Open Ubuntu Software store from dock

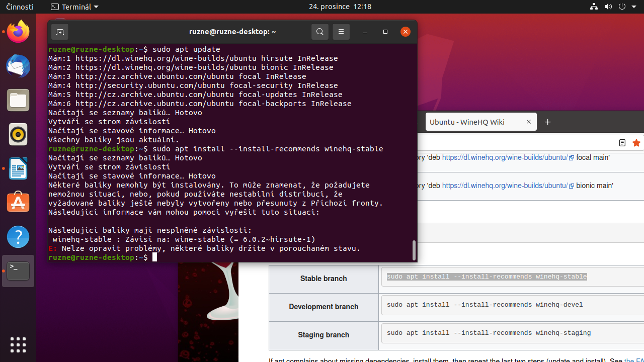point(18,203)
